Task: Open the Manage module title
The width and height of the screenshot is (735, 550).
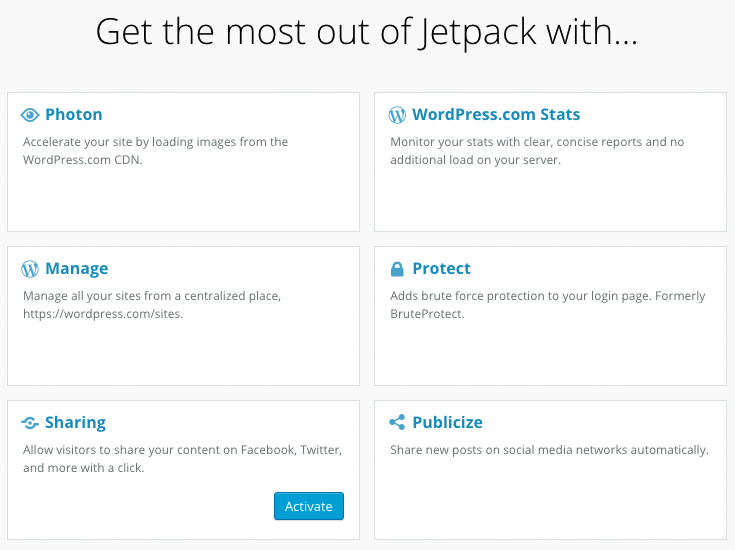Action: (x=76, y=269)
